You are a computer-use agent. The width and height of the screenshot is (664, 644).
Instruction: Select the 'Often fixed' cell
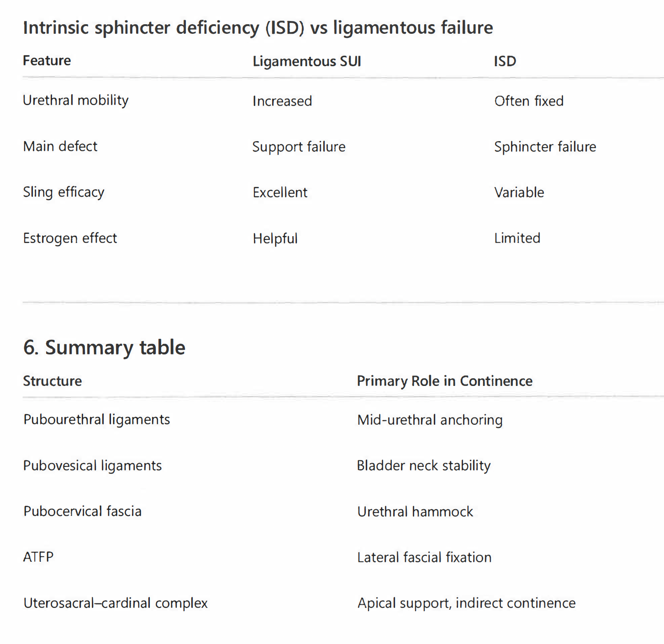[529, 101]
